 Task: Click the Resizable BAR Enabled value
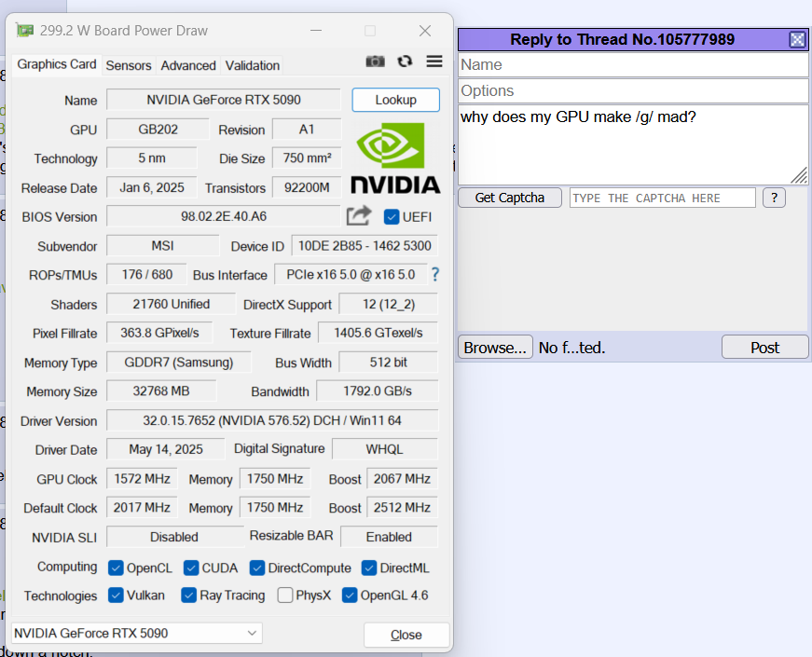389,537
